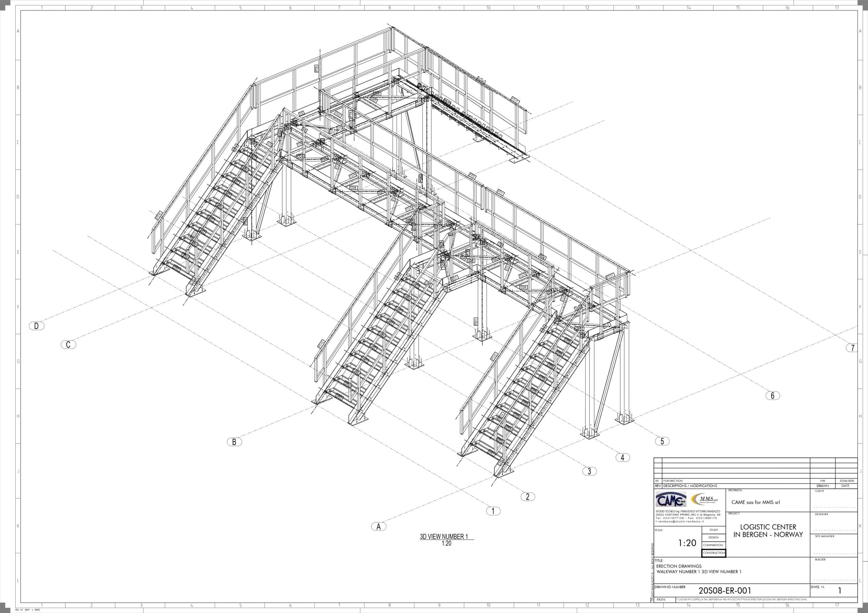868x613 pixels.
Task: Click the highlighted CONSTRUCTION phase box
Action: [x=714, y=553]
